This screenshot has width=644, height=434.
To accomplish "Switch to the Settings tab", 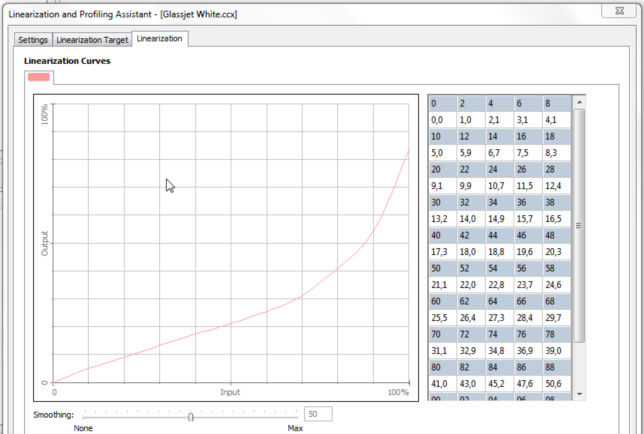I will [x=33, y=39].
